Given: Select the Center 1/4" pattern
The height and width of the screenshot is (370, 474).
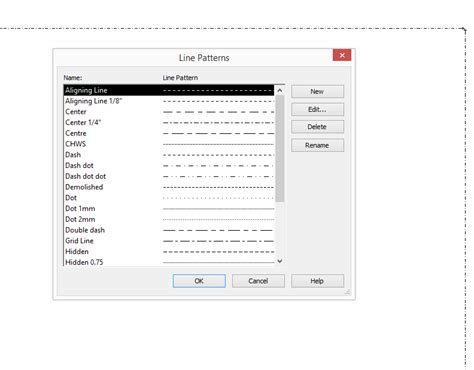Looking at the screenshot, I should (169, 122).
